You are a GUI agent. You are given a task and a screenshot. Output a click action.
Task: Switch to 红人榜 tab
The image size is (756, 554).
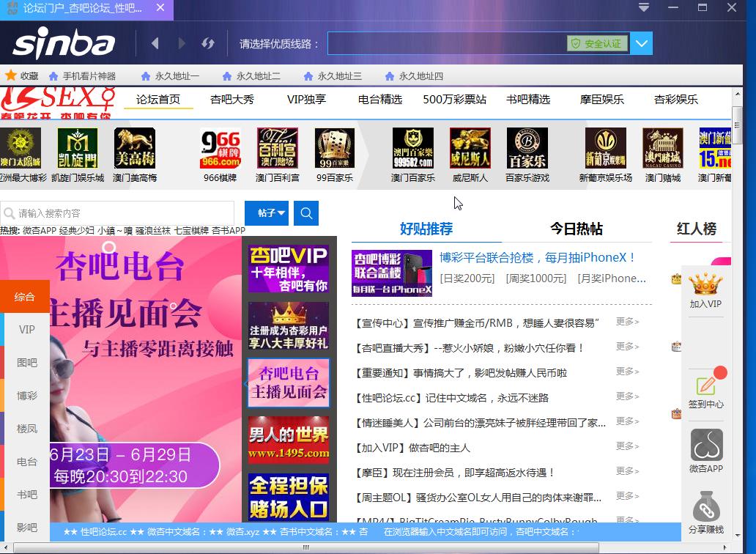click(697, 229)
